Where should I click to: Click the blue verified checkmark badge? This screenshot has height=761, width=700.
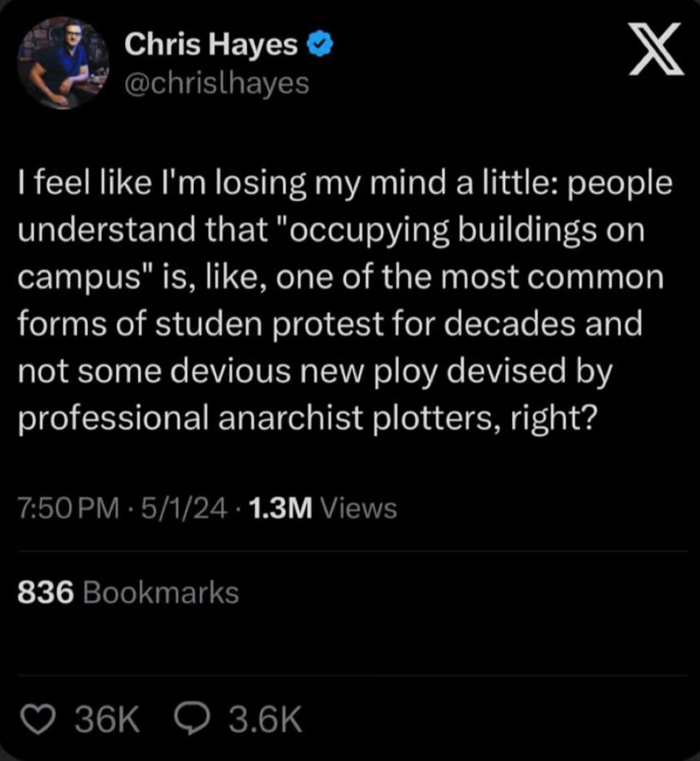pos(319,44)
